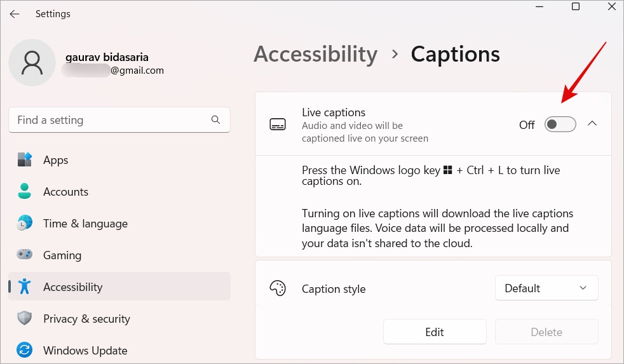Click the search magnifier icon
Image resolution: width=624 pixels, height=364 pixels.
click(x=215, y=119)
